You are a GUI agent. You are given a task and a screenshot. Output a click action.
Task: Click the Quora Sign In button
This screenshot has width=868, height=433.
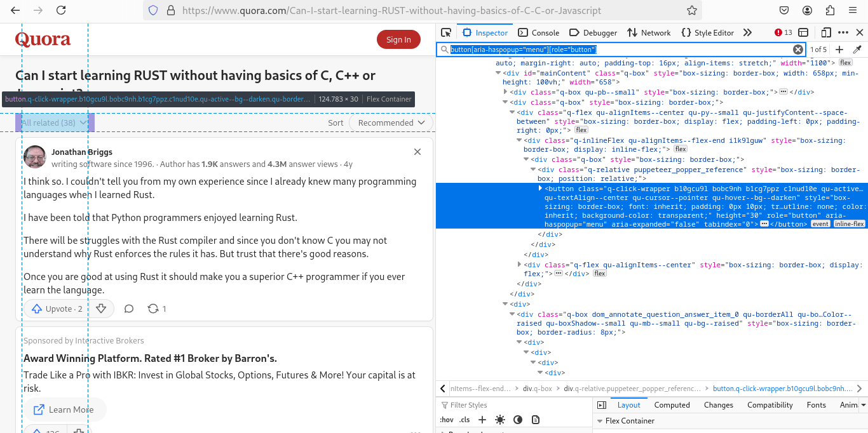[398, 39]
